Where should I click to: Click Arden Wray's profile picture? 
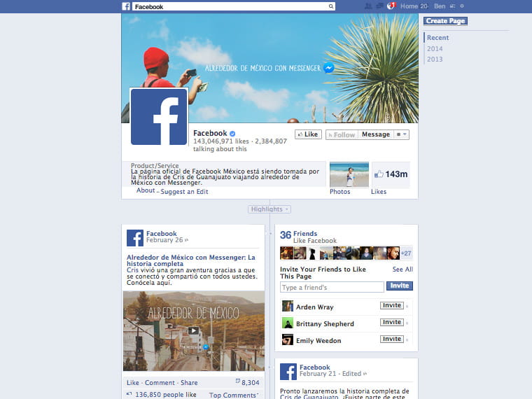pyautogui.click(x=288, y=306)
